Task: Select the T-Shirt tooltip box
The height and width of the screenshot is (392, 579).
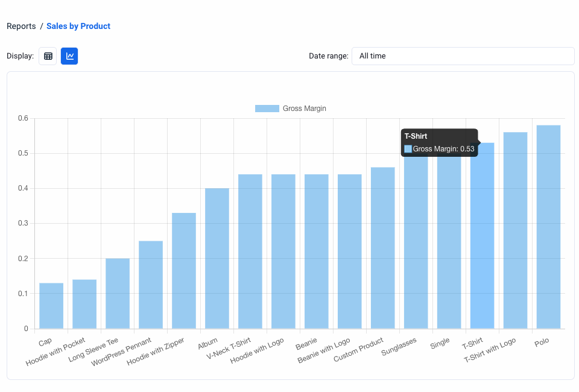Action: [x=439, y=142]
